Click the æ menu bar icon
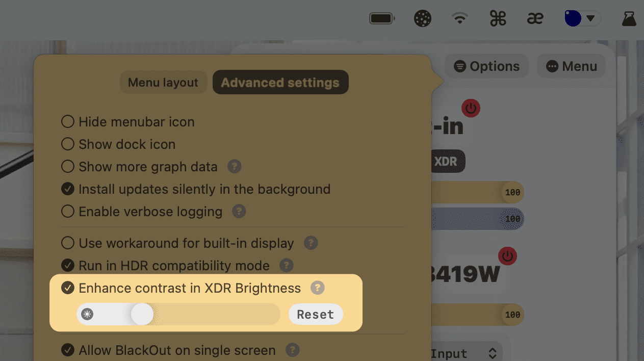 pos(535,19)
